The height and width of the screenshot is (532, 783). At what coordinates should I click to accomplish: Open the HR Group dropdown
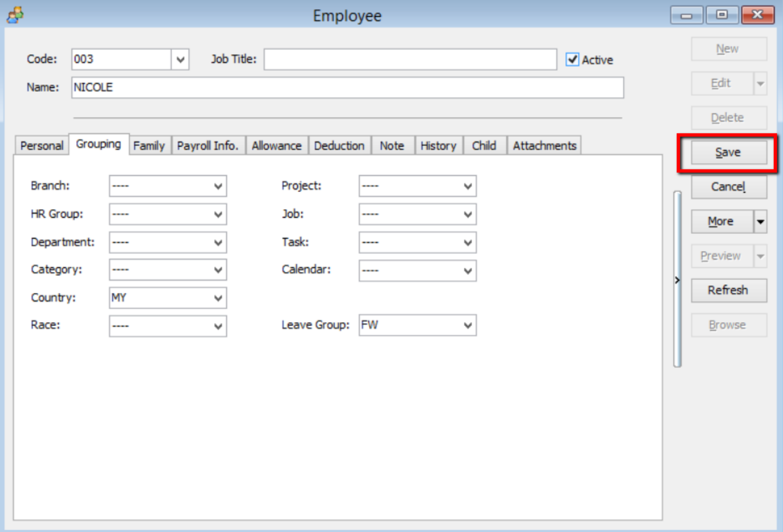[x=219, y=214]
